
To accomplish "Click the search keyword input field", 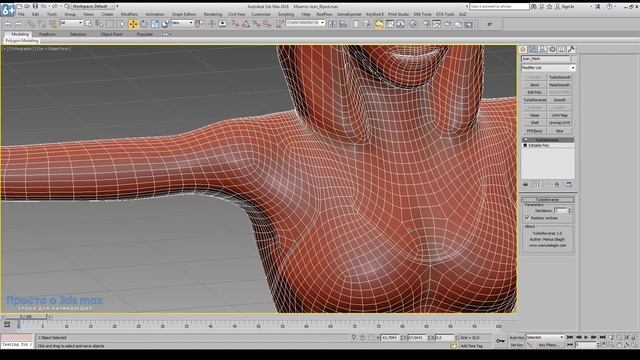I will pos(499,7).
